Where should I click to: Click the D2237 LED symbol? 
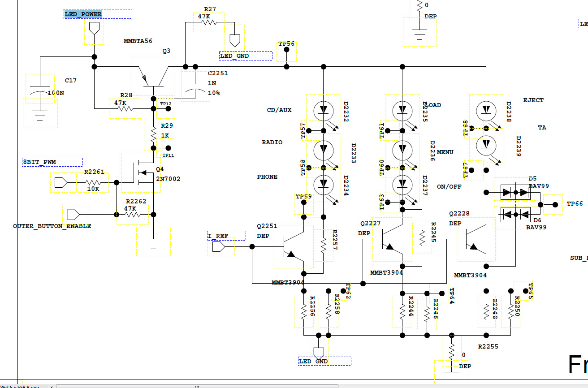click(x=402, y=185)
